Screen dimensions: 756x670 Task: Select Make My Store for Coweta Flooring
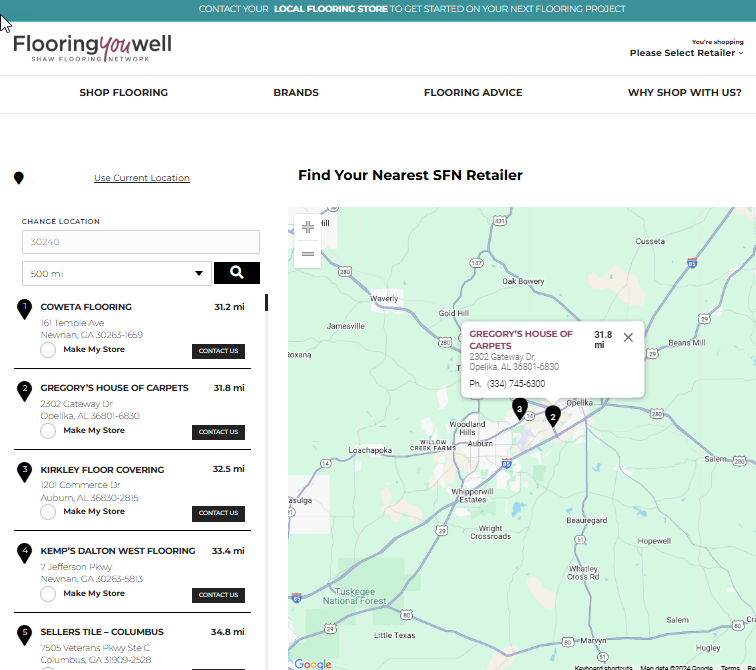point(48,350)
